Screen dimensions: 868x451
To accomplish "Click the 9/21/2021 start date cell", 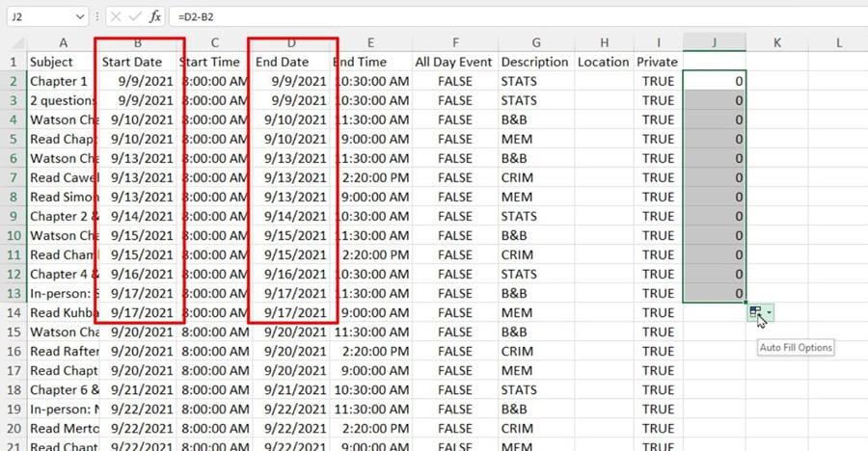I will pyautogui.click(x=138, y=389).
